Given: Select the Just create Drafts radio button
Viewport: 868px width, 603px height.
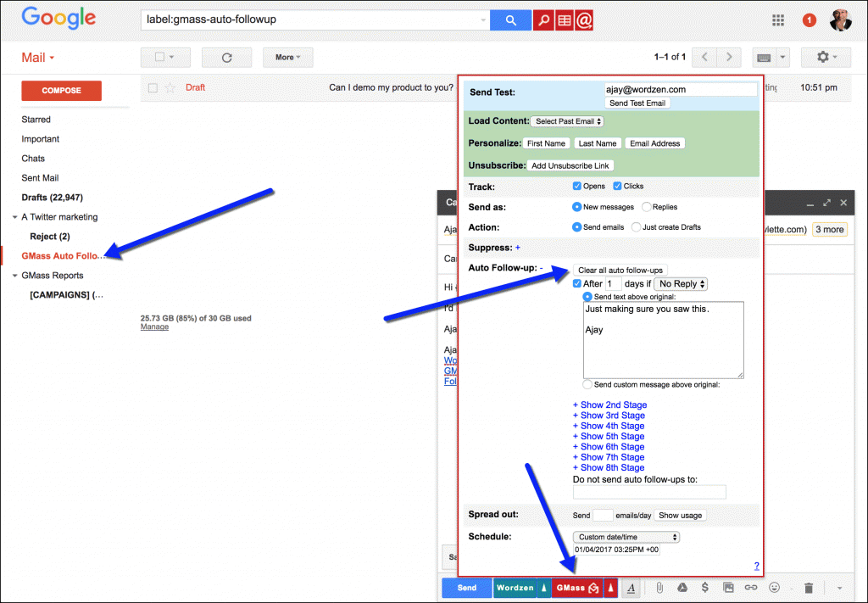Looking at the screenshot, I should [x=636, y=227].
